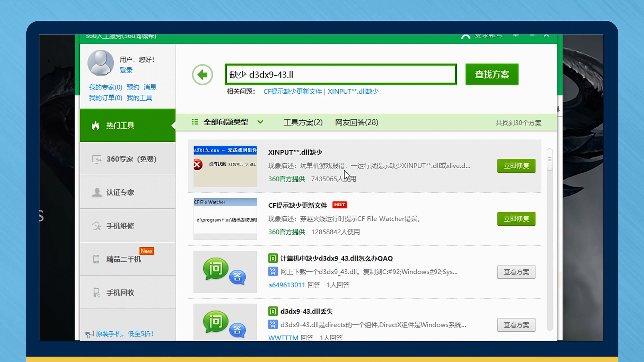Open result title d3dx9-43.dll丢失
Viewport: 644px width, 362px height.
pyautogui.click(x=306, y=311)
